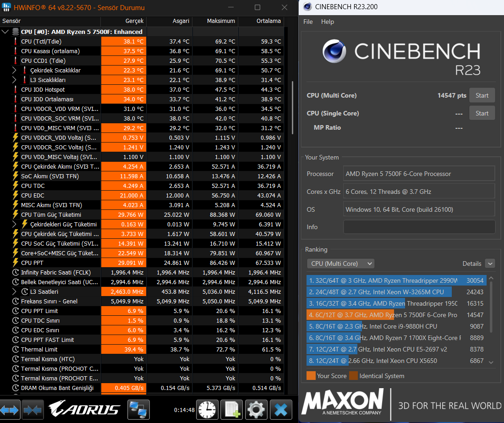Click the 14547 pts multi core score
504x423 pixels.
pyautogui.click(x=452, y=95)
